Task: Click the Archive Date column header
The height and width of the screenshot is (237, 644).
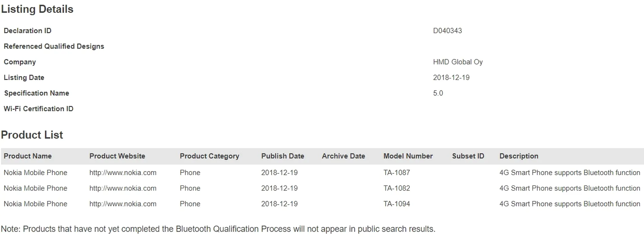Action: pyautogui.click(x=343, y=156)
